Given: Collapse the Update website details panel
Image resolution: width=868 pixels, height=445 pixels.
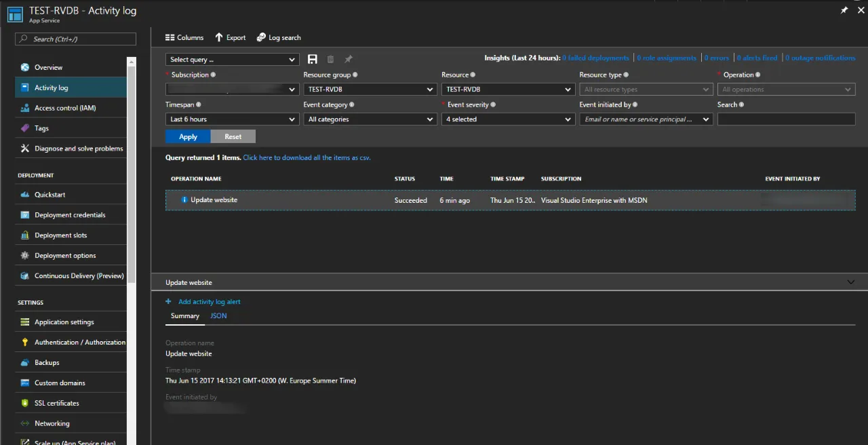Looking at the screenshot, I should tap(850, 282).
